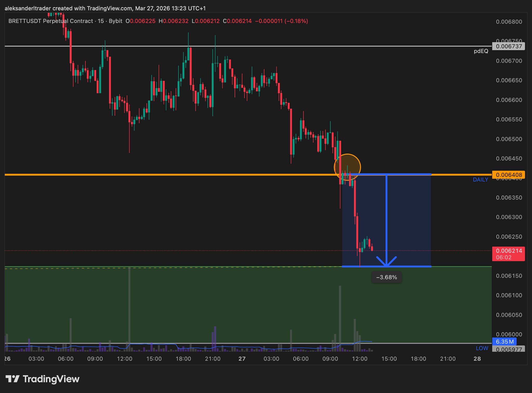Click the -3.68% measurement label
532x393 pixels.
pyautogui.click(x=387, y=277)
